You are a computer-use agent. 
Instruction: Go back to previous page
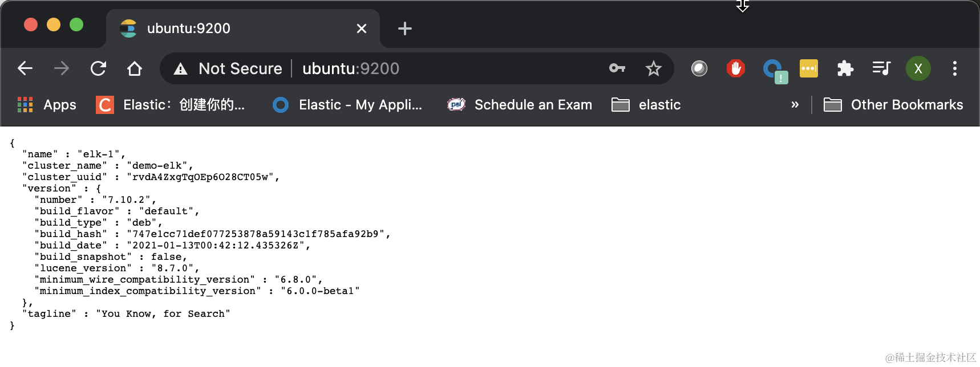click(x=25, y=68)
